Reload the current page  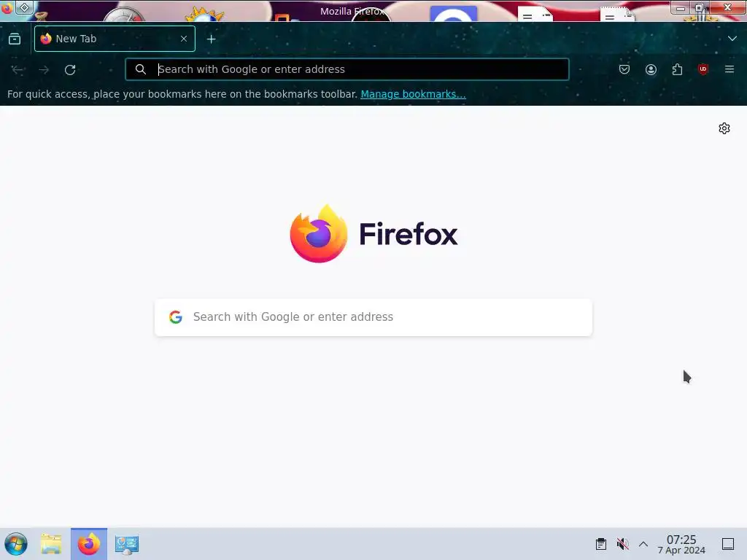[70, 70]
